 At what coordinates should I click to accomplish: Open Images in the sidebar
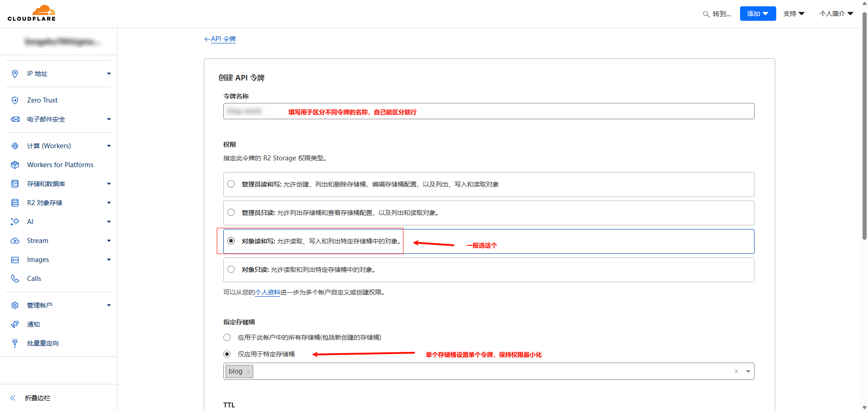(38, 260)
